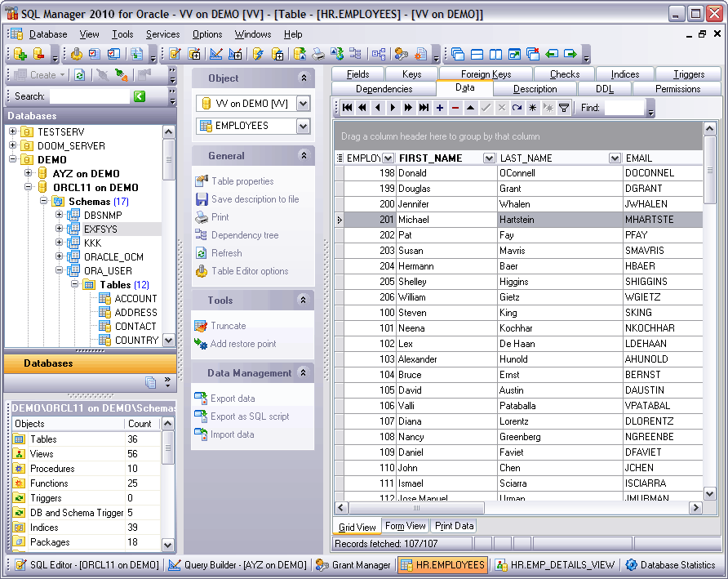
Task: Click the previous record arrow in navigator
Action: tap(377, 108)
